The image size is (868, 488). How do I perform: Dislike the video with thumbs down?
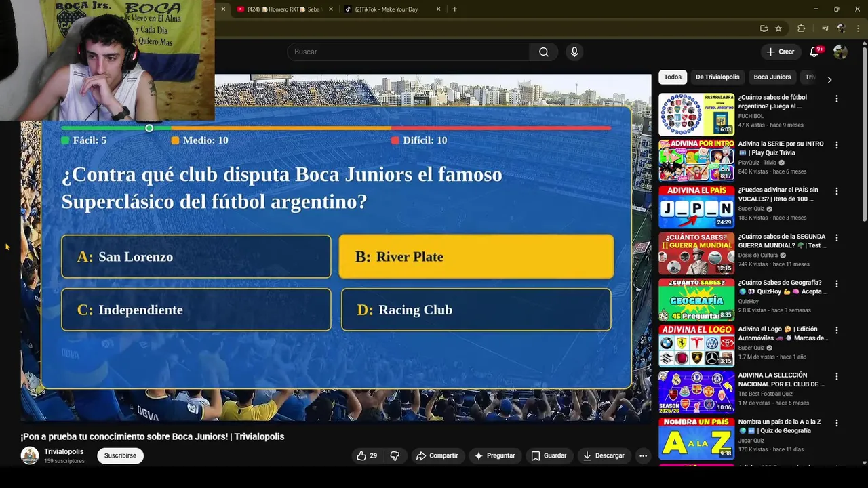click(x=395, y=455)
